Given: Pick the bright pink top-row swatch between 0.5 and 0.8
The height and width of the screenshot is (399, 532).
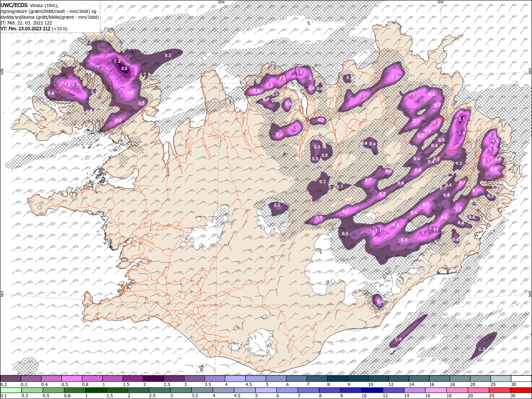Looking at the screenshot, I should tap(71, 378).
